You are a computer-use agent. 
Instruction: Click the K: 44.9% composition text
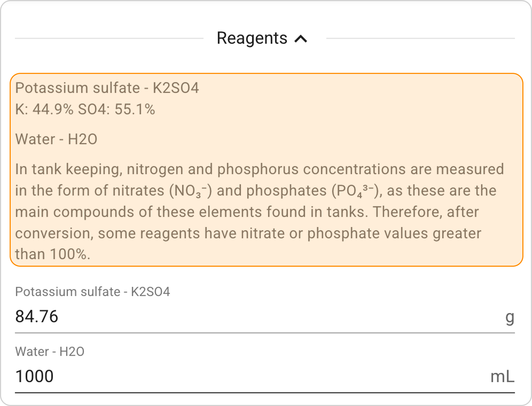click(x=44, y=109)
